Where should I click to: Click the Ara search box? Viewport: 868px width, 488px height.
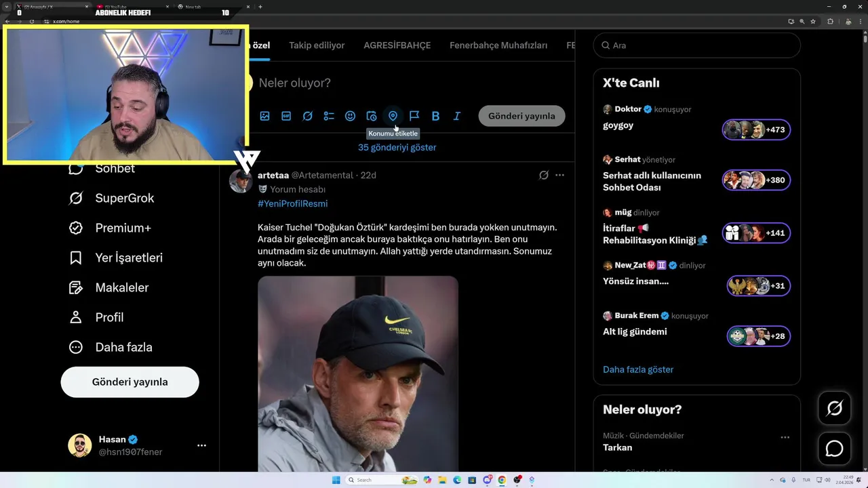(697, 45)
